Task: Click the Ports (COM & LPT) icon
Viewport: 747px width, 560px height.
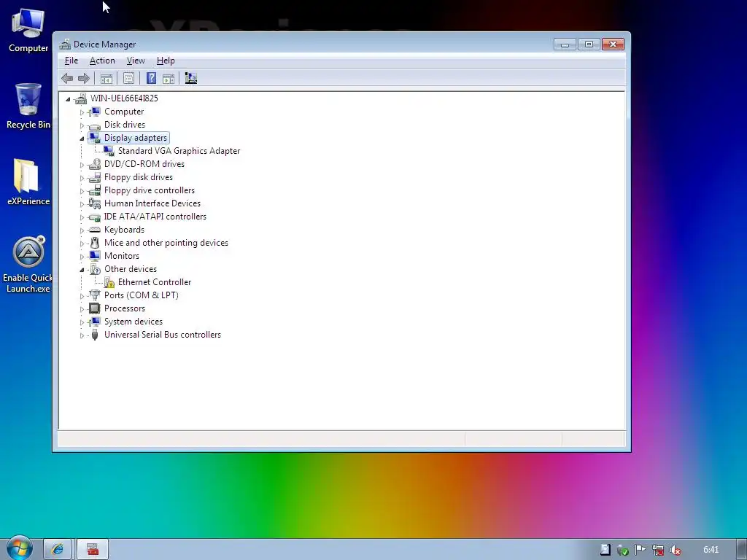Action: (x=95, y=296)
